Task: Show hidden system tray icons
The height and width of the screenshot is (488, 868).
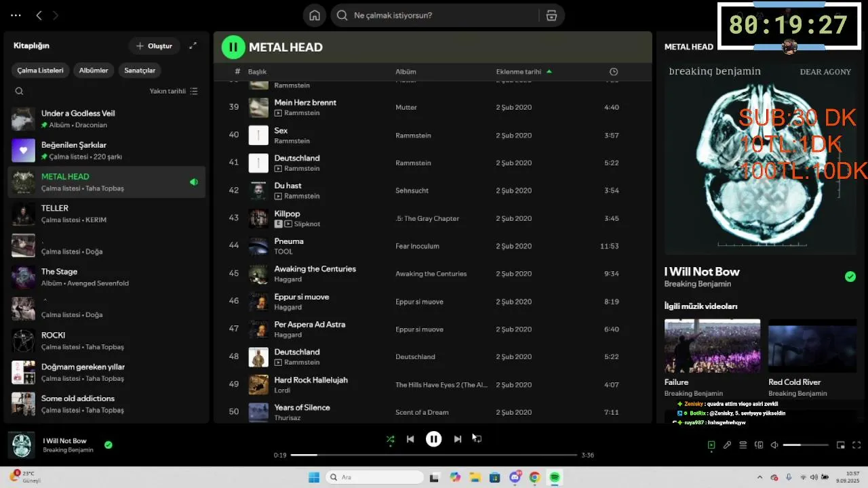Action: point(759,477)
